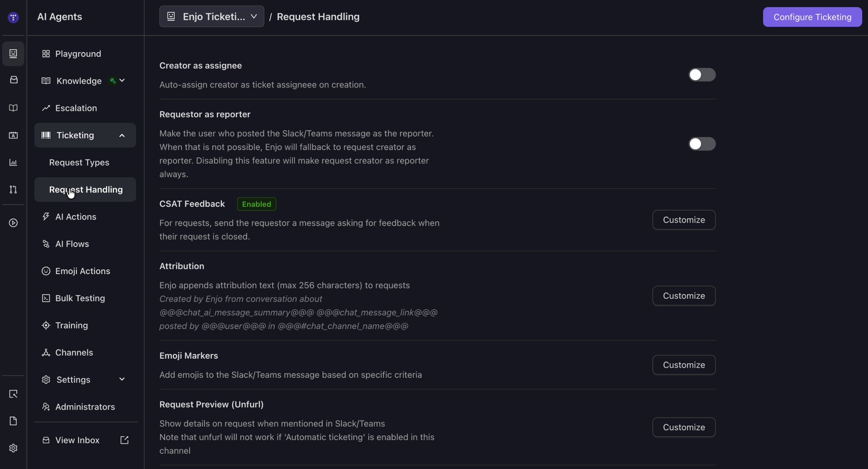Click the View Inbox tray icon
The width and height of the screenshot is (868, 469).
pos(46,440)
